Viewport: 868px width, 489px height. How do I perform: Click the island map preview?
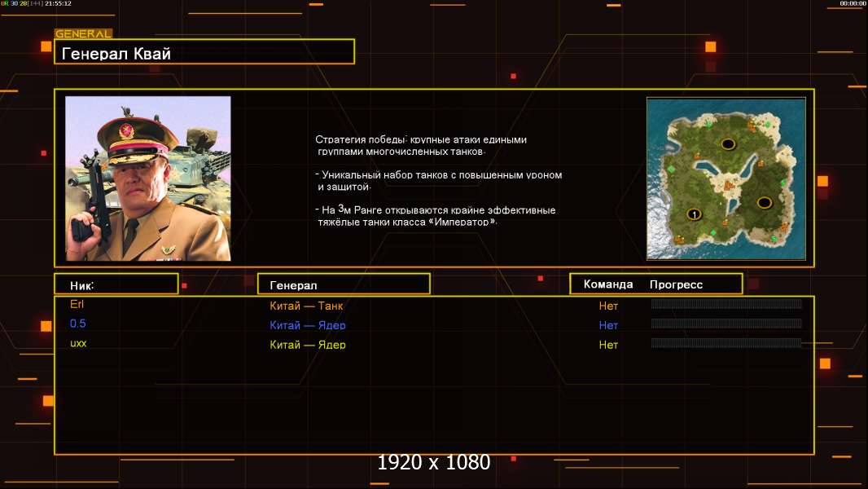pos(726,178)
